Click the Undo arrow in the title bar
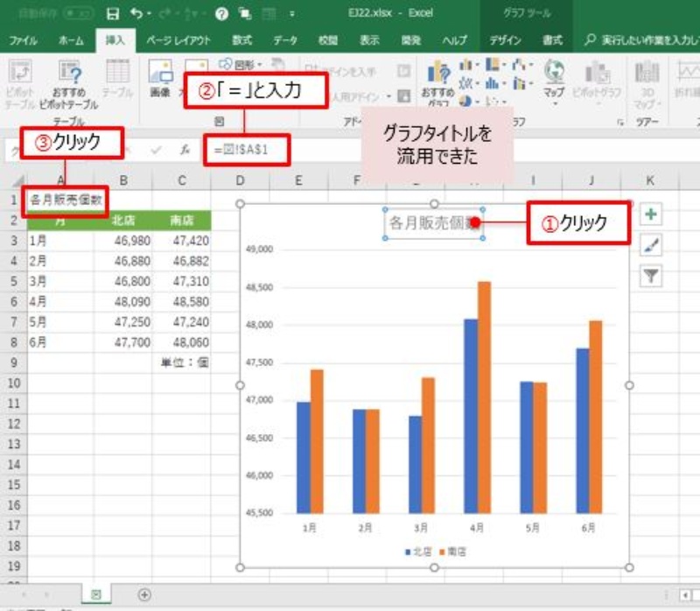This screenshot has width=700, height=611. coord(136,14)
